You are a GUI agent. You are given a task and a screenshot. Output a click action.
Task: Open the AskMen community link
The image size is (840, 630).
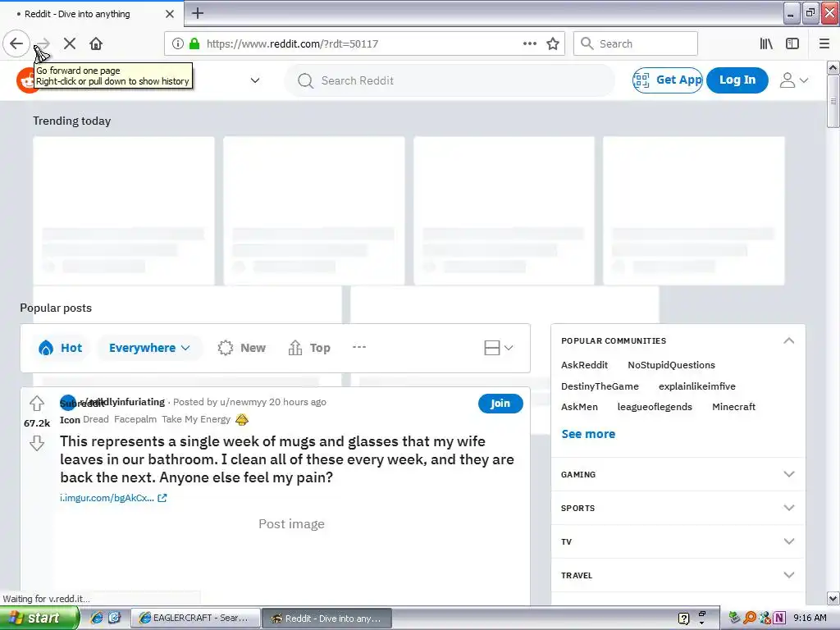tap(579, 407)
